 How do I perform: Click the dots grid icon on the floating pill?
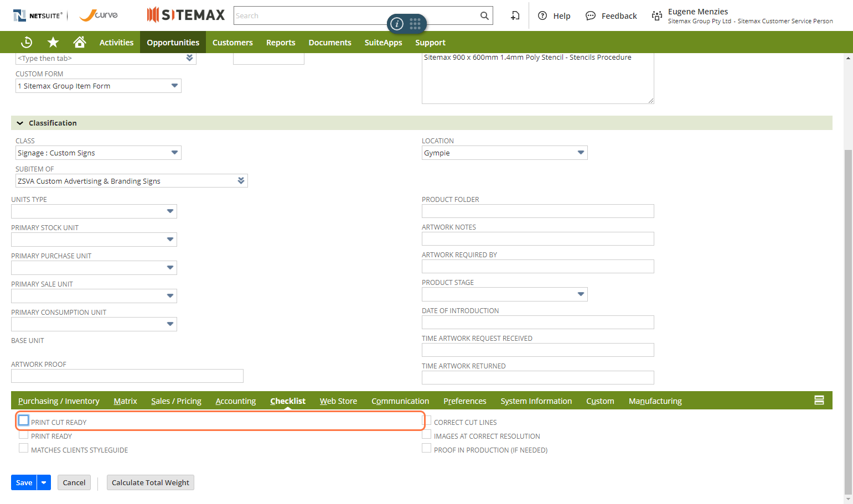coord(415,23)
